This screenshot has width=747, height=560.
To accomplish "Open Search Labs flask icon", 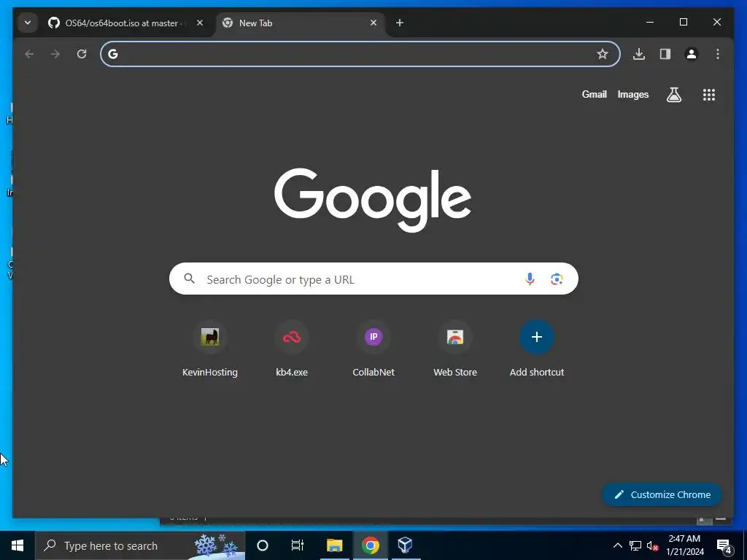I will tap(673, 95).
